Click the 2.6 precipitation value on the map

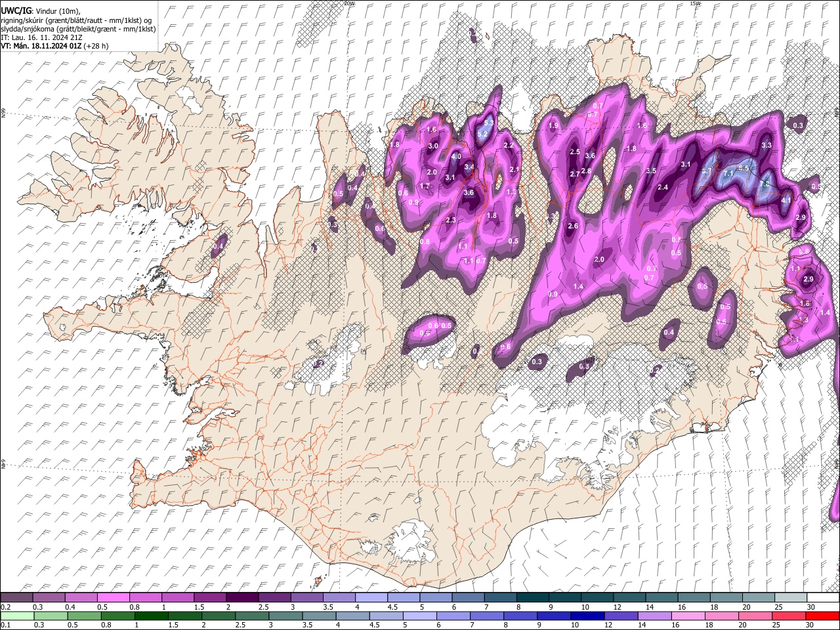pos(573,226)
